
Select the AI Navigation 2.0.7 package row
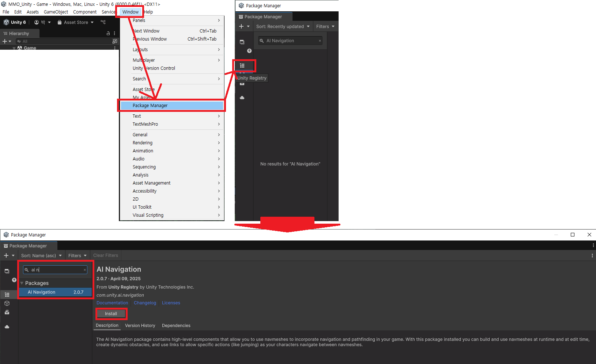click(x=55, y=292)
